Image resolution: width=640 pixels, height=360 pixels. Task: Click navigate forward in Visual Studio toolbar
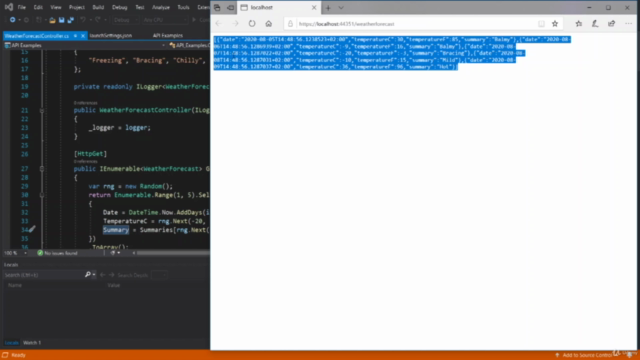27,20
